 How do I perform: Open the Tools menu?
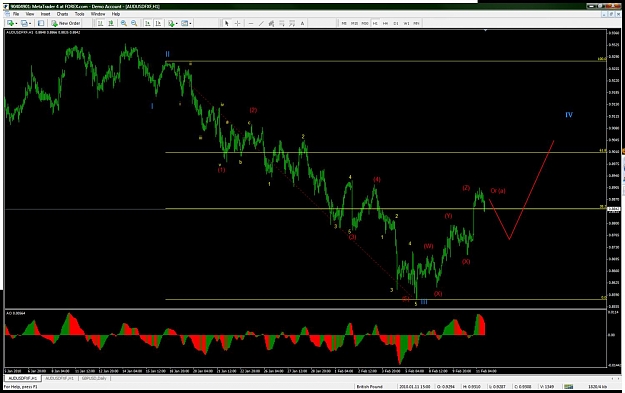click(80, 14)
